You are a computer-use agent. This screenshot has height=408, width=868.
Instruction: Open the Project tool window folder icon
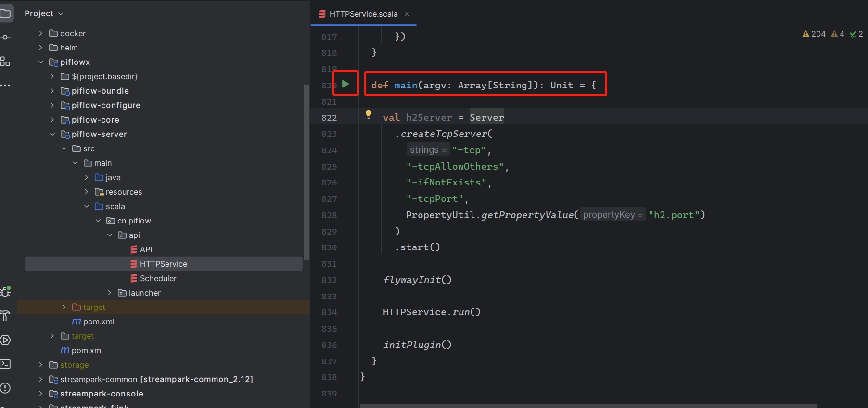pos(5,13)
